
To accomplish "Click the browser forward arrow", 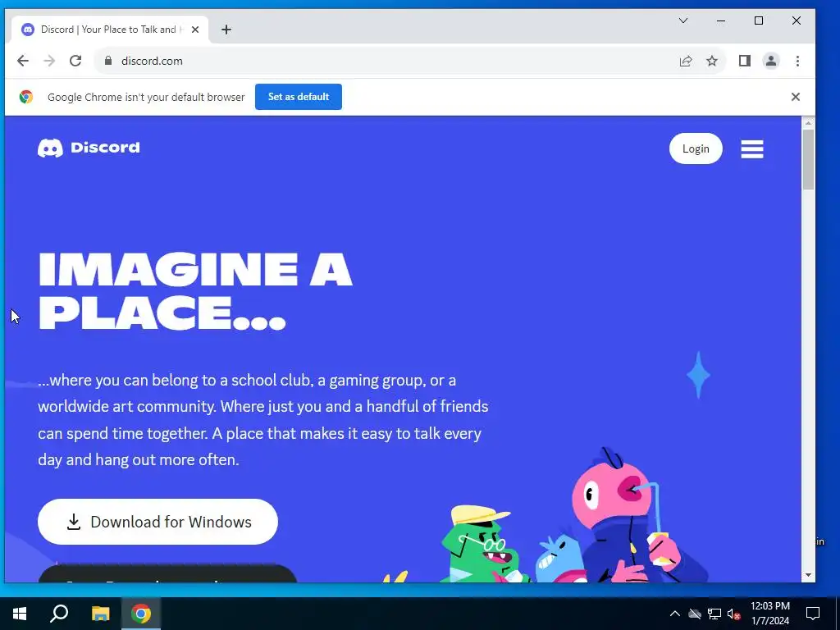I will click(x=49, y=61).
